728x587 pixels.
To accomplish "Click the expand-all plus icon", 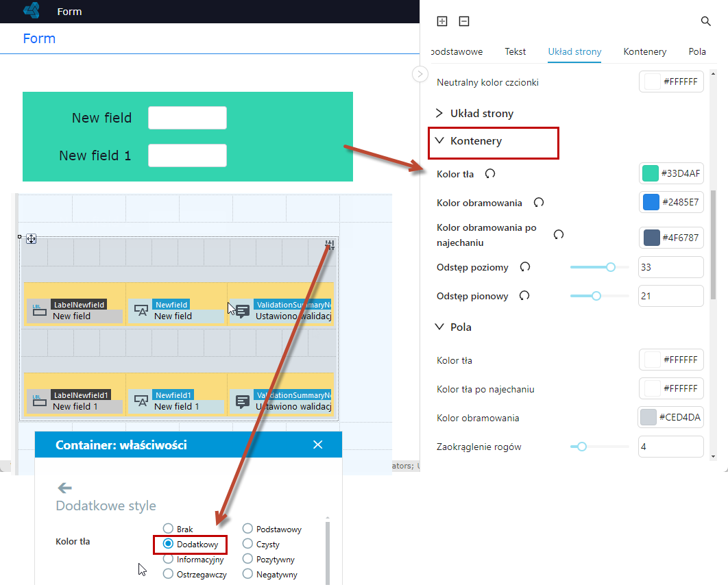I will 442,21.
